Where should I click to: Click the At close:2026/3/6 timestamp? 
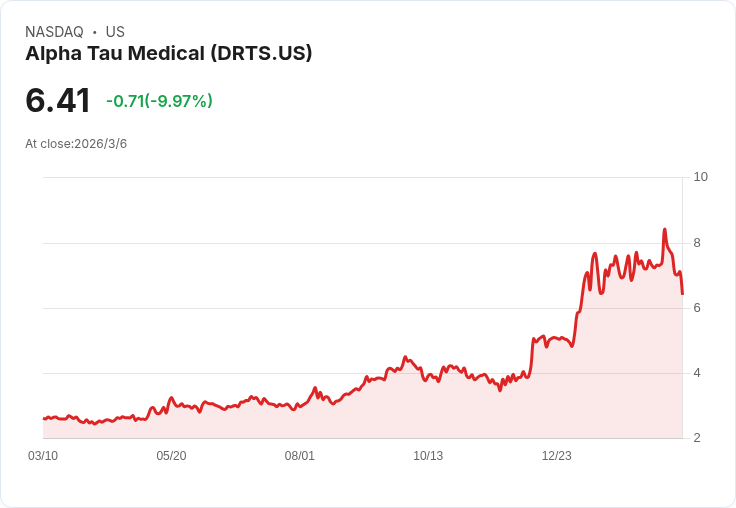tap(76, 144)
